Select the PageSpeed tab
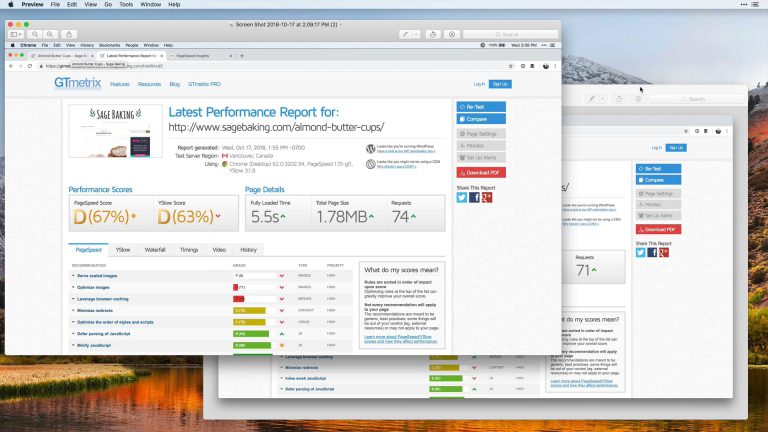This screenshot has height=432, width=768. 89,250
